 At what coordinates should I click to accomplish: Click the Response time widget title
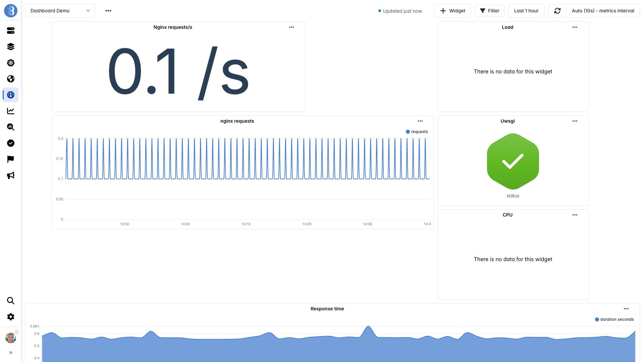coord(327,309)
